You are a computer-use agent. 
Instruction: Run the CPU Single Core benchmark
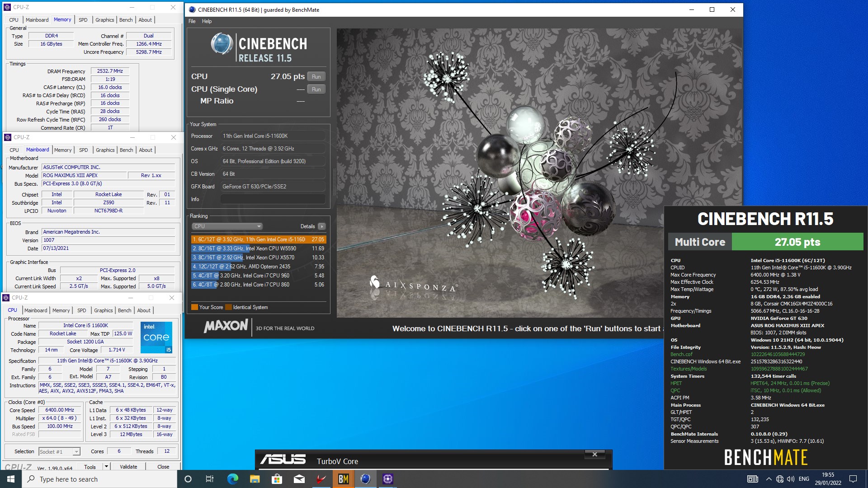pyautogui.click(x=316, y=89)
